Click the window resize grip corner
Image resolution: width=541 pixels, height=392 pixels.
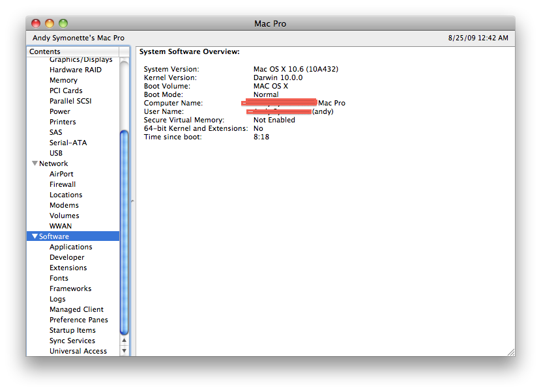511,352
